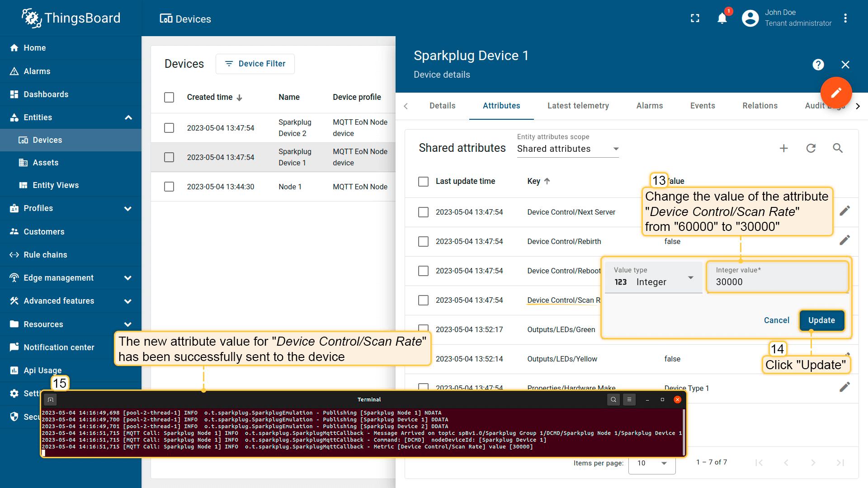Click the Update button

821,320
